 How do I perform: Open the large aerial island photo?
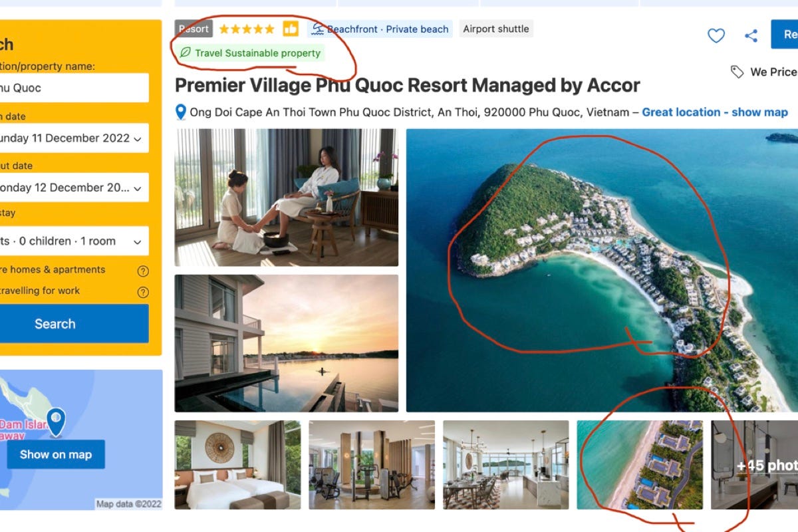tap(602, 270)
